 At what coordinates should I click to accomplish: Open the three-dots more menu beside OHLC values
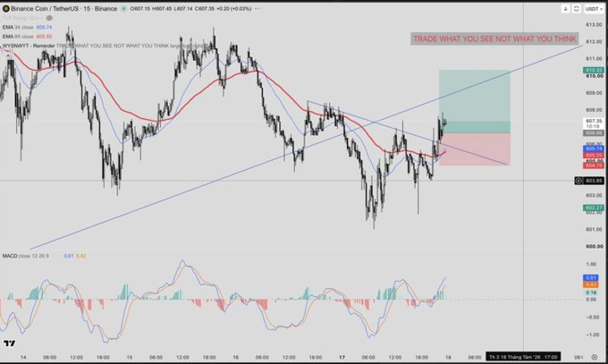(x=258, y=9)
